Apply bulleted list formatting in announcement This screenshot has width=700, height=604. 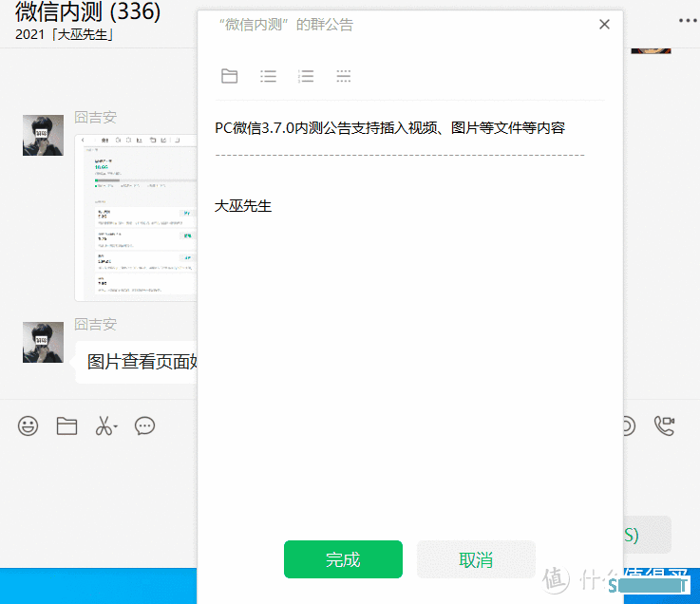(x=268, y=76)
